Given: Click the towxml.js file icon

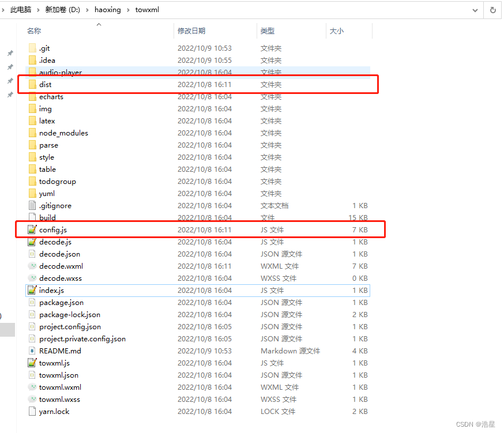Looking at the screenshot, I should (x=32, y=363).
